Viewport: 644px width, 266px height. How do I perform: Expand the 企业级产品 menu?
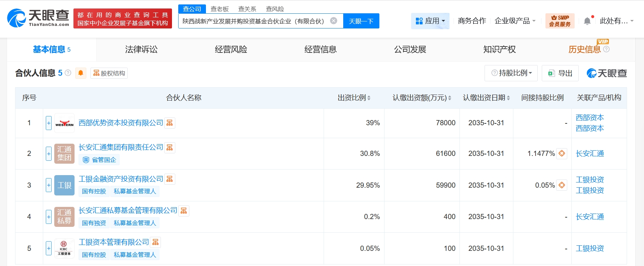point(515,21)
